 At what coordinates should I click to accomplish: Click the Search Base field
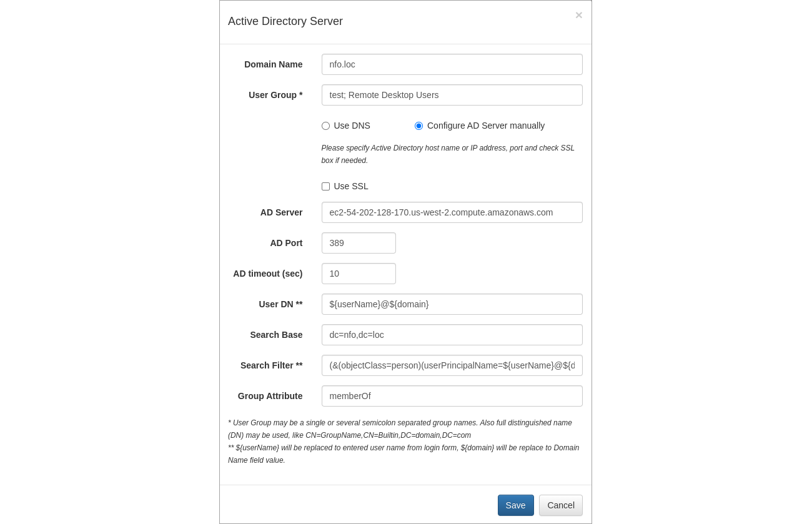pyautogui.click(x=452, y=335)
